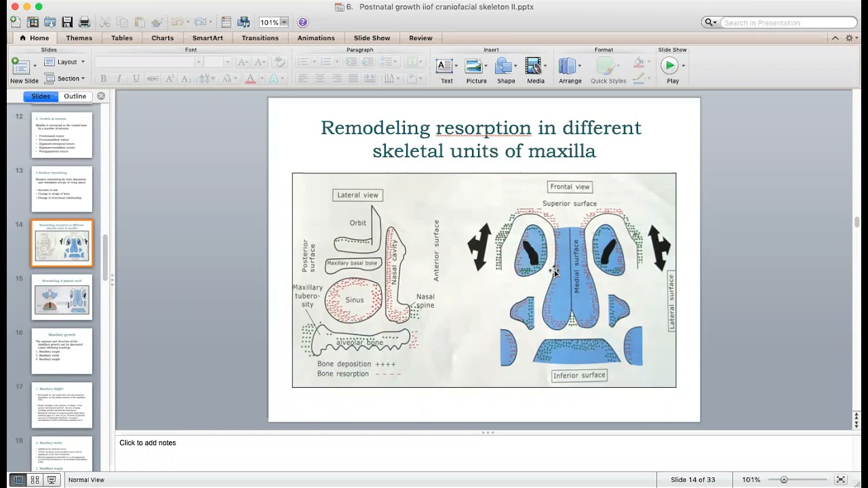Click the Shape insert icon
This screenshot has height=488, width=868.
pos(503,66)
